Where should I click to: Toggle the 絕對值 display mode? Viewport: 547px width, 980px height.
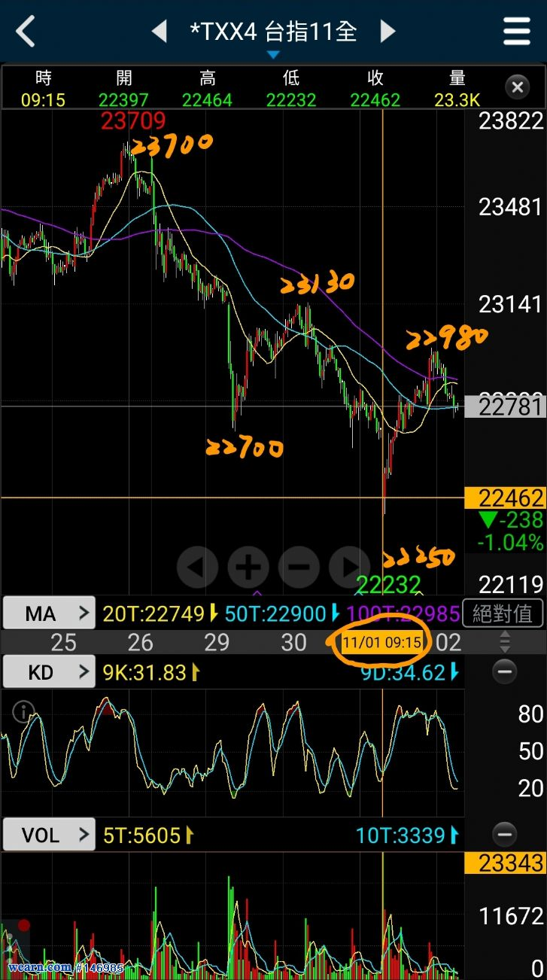(x=502, y=613)
